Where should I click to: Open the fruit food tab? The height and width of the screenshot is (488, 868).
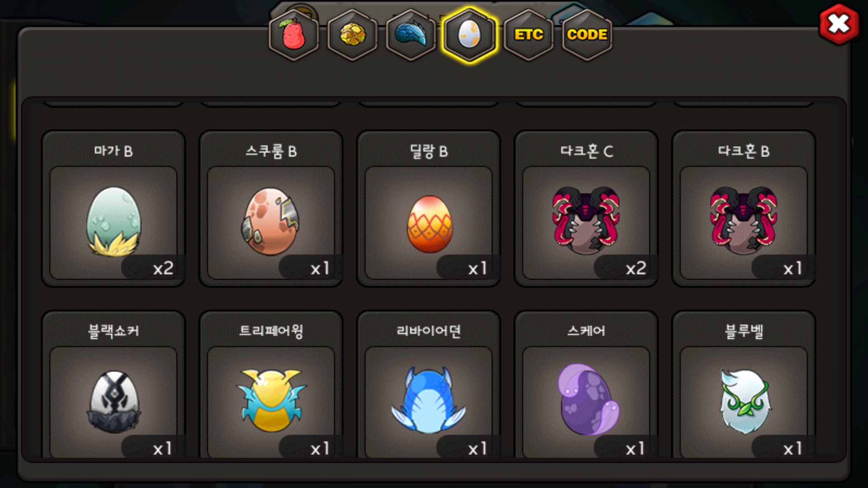pyautogui.click(x=294, y=35)
